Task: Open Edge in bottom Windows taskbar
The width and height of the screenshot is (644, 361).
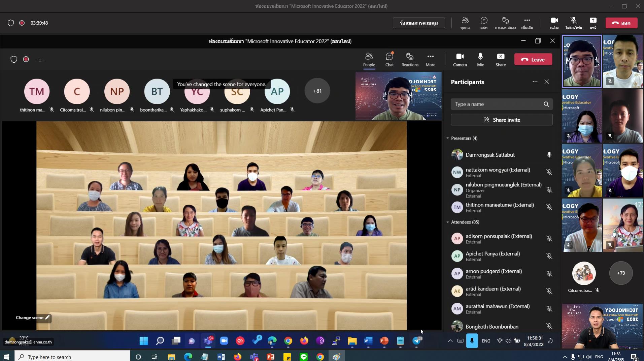Action: [x=188, y=357]
